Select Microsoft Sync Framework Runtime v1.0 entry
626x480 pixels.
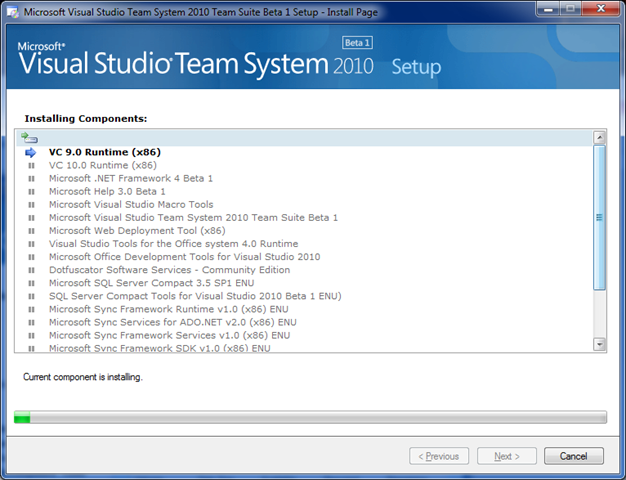(x=168, y=309)
